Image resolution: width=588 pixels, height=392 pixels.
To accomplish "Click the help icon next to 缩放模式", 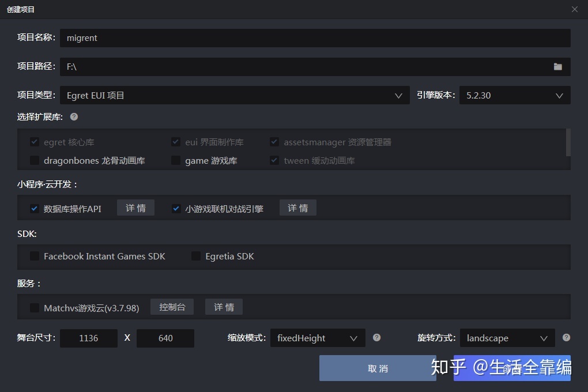I will pyautogui.click(x=376, y=338).
